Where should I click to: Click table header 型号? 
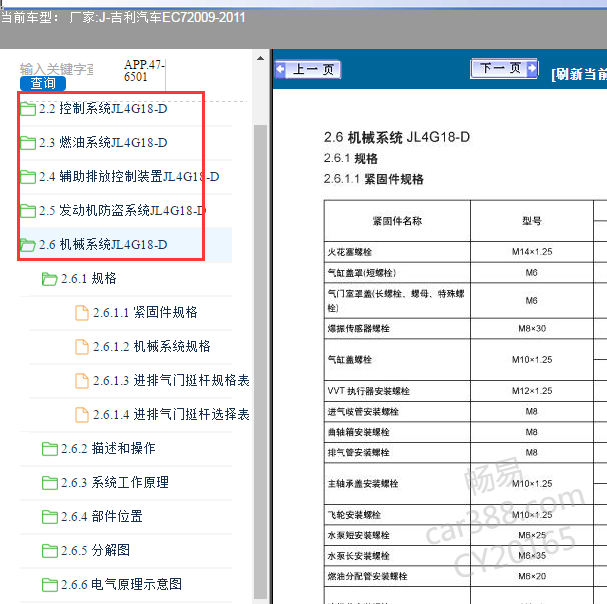(x=532, y=221)
